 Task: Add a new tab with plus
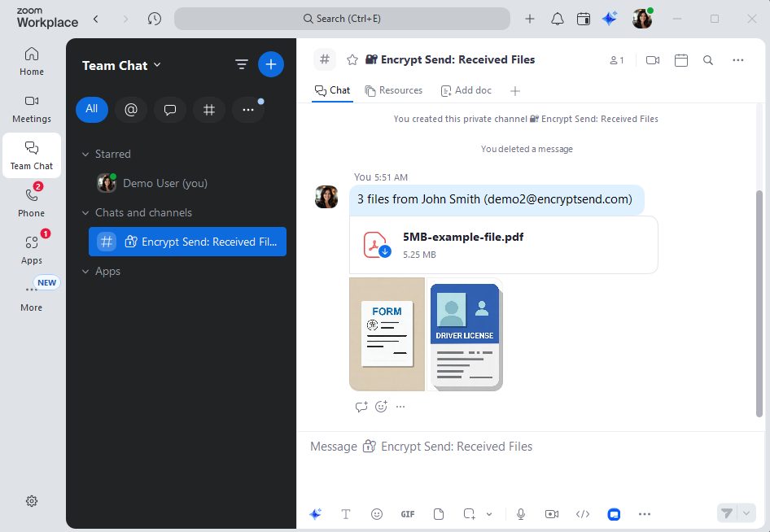[514, 91]
